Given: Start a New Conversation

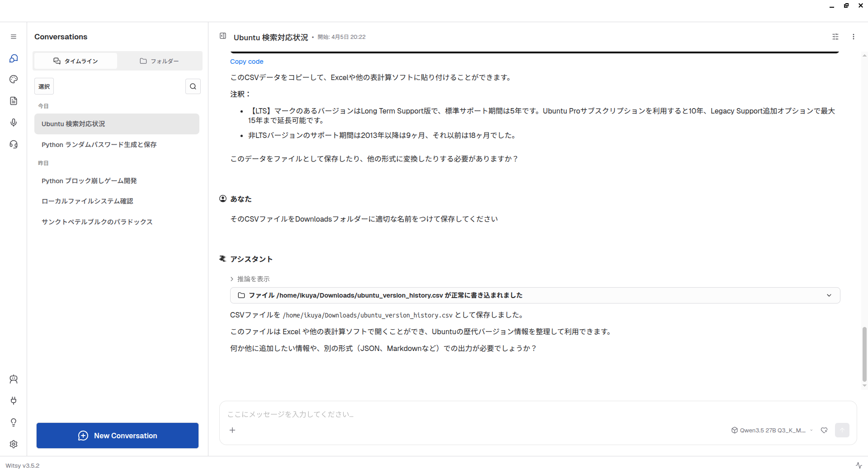Looking at the screenshot, I should click(x=118, y=436).
